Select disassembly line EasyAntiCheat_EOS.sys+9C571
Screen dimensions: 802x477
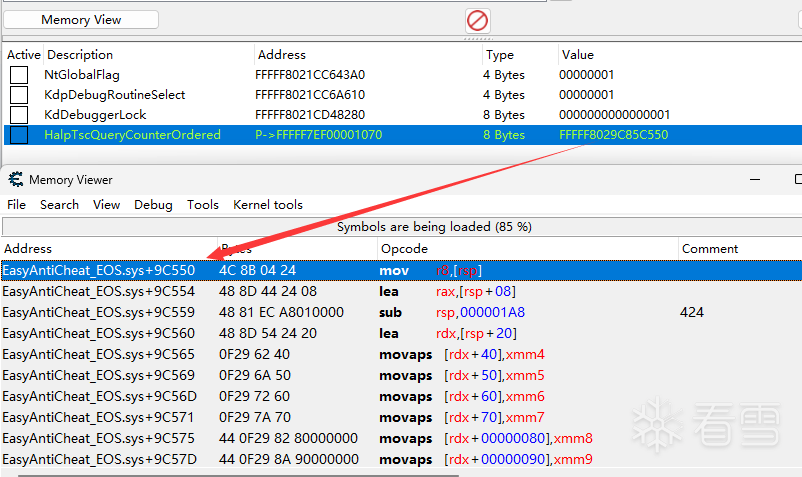401,417
